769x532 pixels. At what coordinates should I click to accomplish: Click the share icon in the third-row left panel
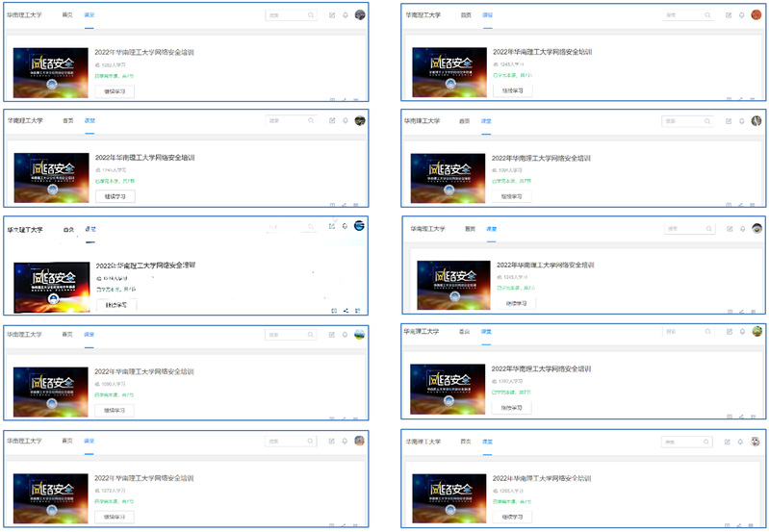pos(346,311)
